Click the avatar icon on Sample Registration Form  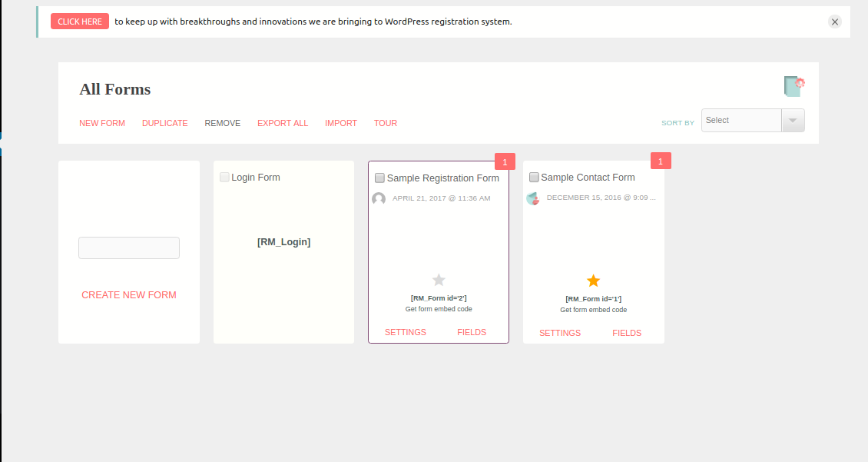click(x=379, y=198)
